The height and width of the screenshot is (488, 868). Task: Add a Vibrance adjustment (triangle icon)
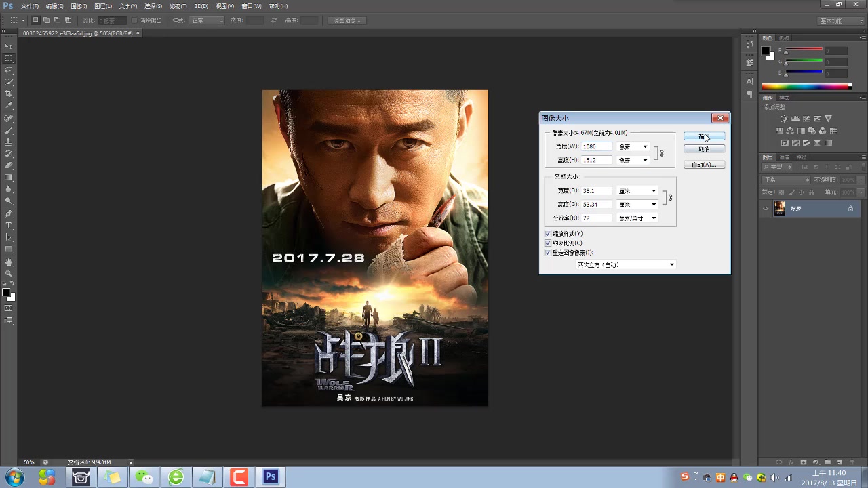point(828,119)
